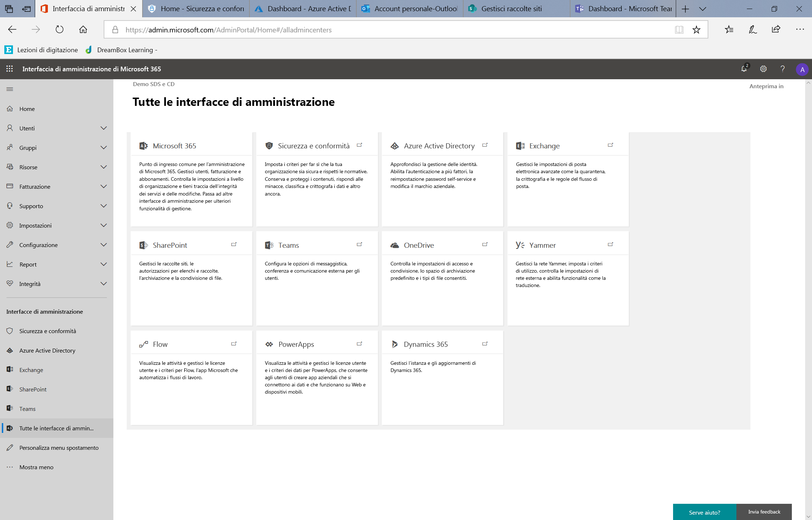Switch to Home - Sicurezza e conformità tab
This screenshot has width=812, height=520.
pyautogui.click(x=196, y=9)
